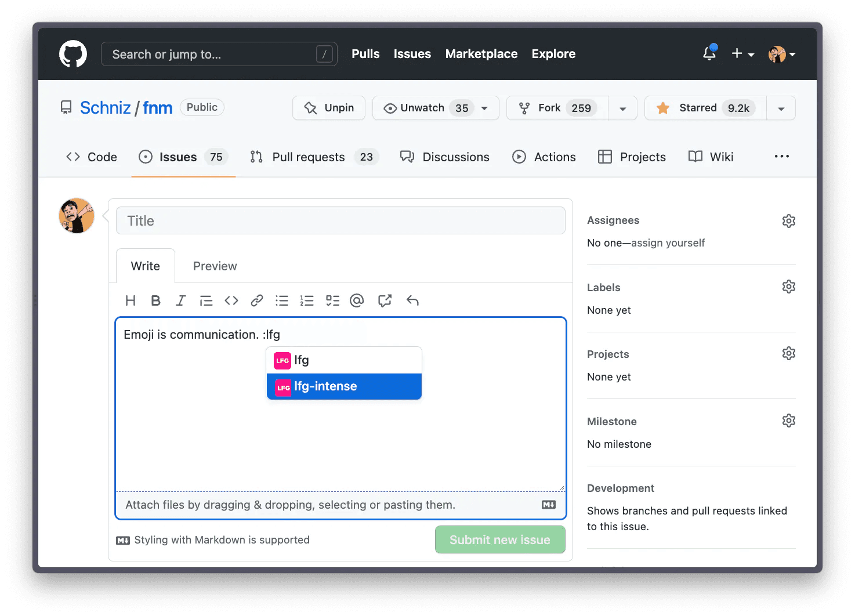The height and width of the screenshot is (616, 855).
Task: Click the assign yourself link
Action: 668,243
